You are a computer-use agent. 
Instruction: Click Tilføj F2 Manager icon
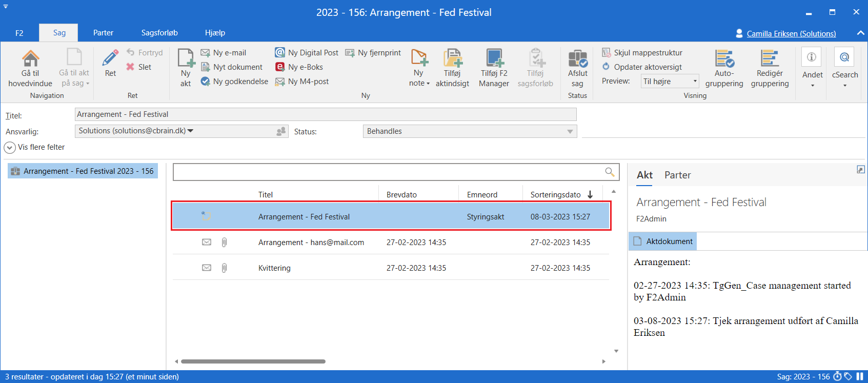494,59
